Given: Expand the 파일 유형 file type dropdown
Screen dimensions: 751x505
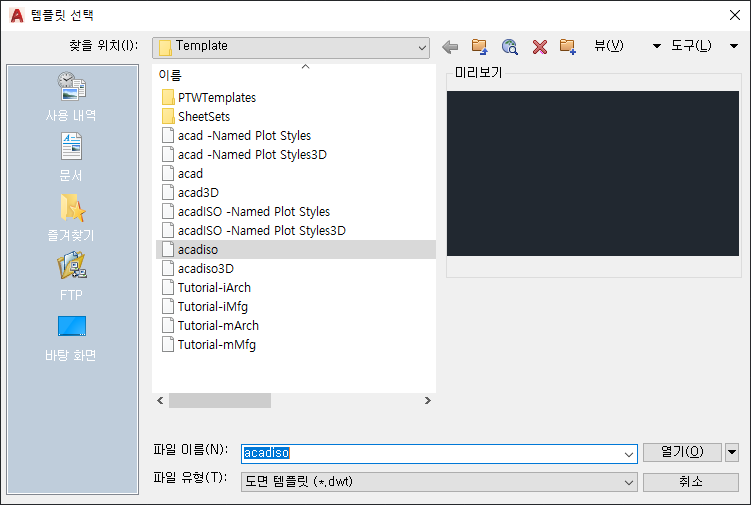Looking at the screenshot, I should (x=628, y=482).
